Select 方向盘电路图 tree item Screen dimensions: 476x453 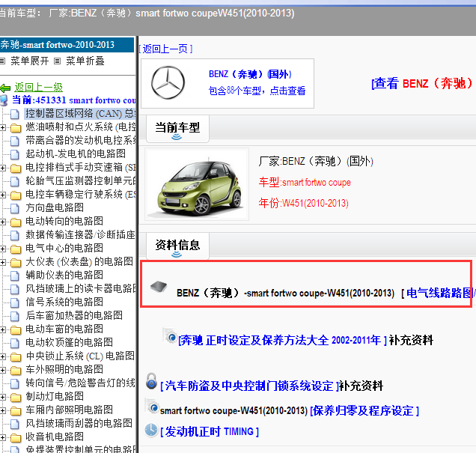point(55,208)
